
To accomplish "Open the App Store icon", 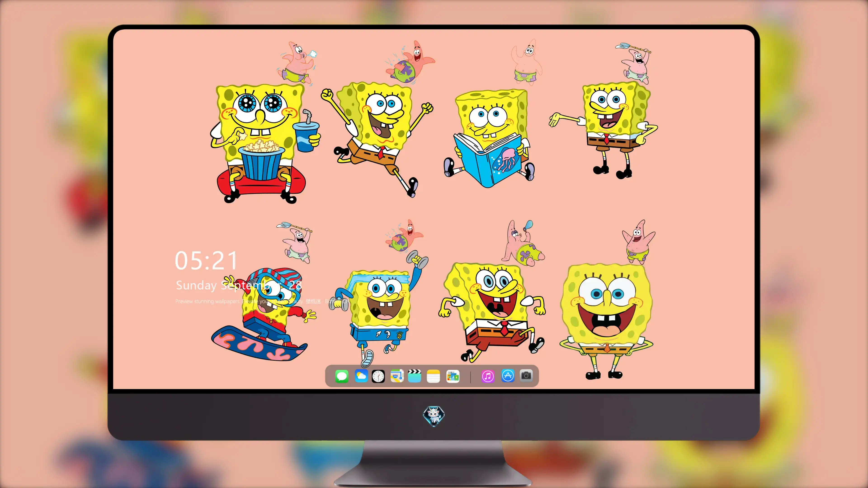I will pos(508,376).
